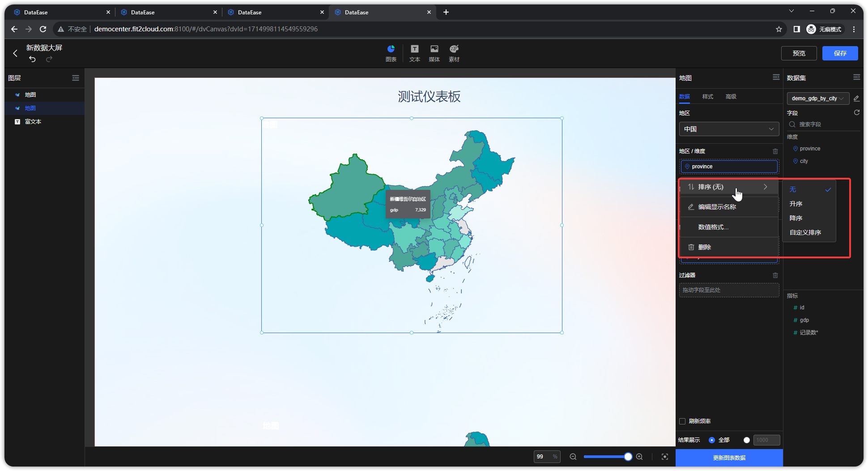Open the browser tab search chevron
This screenshot has height=471, width=868.
click(x=791, y=11)
